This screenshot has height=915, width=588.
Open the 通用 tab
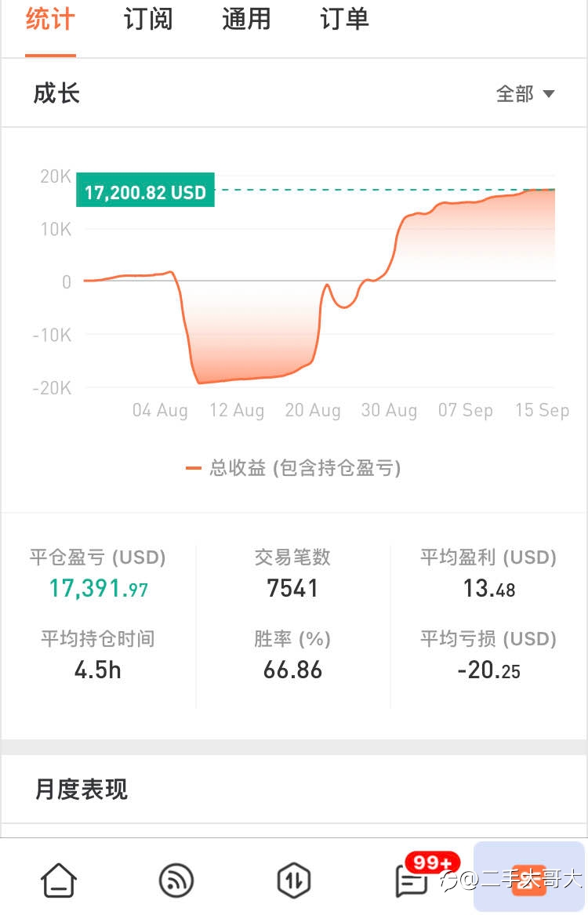click(246, 20)
